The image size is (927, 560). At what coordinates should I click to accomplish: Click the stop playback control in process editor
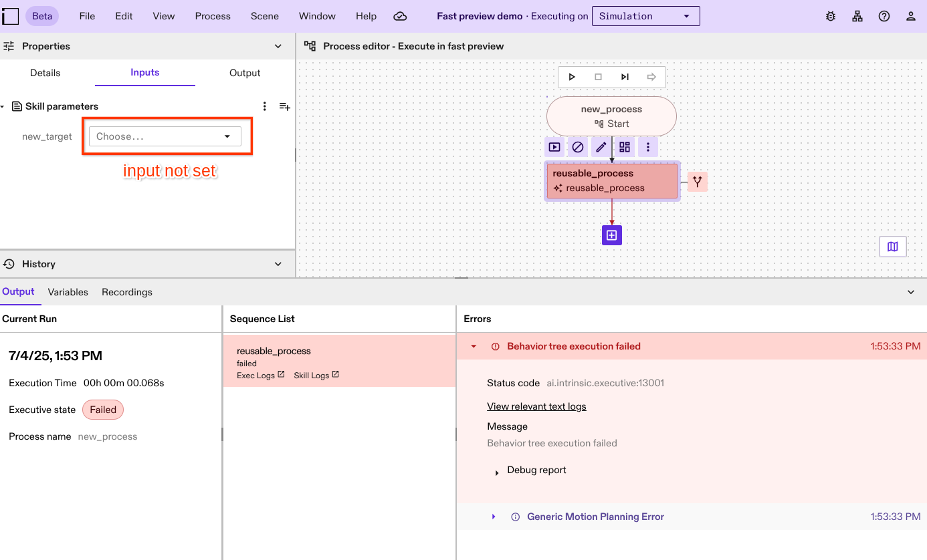pyautogui.click(x=597, y=76)
